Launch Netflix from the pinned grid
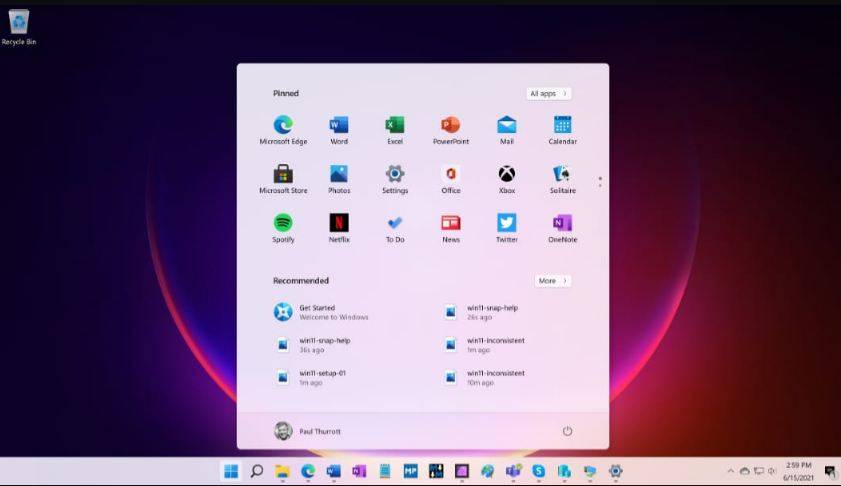The image size is (841, 486). [339, 228]
